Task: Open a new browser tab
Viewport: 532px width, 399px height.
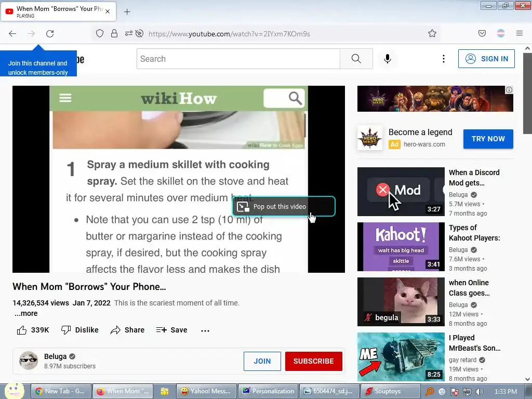Action: [127, 12]
